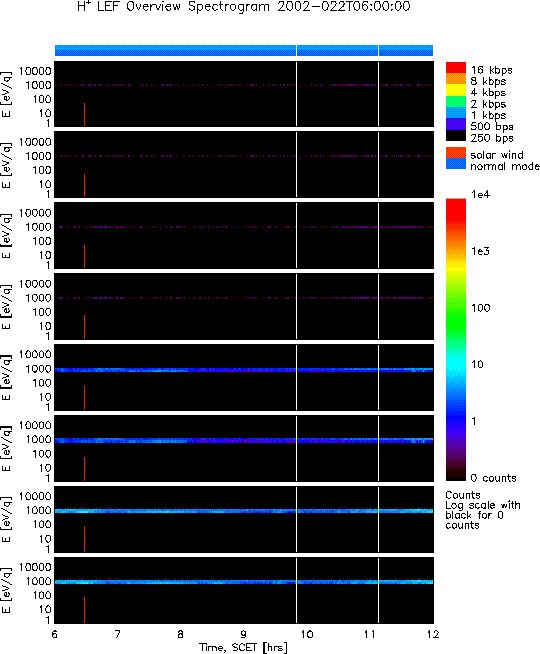Click the "4 kbps" legend label
Viewport: 540px width, 654px height.
tap(488, 93)
